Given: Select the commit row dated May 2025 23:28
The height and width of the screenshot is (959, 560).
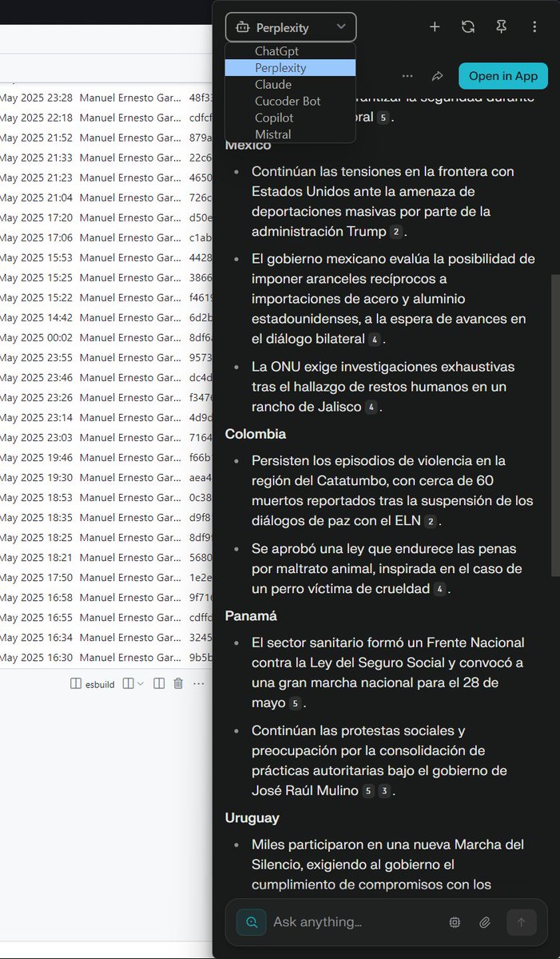Looking at the screenshot, I should [105, 97].
